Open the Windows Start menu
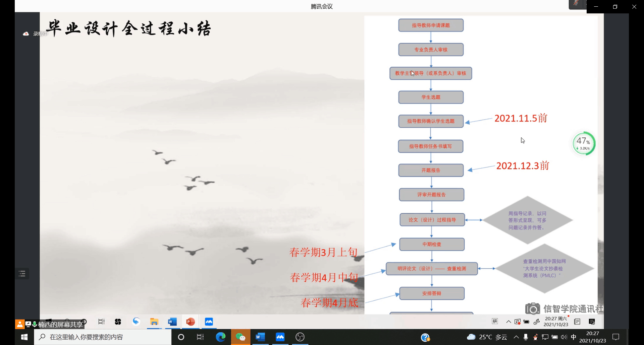644x345 pixels. (x=24, y=337)
